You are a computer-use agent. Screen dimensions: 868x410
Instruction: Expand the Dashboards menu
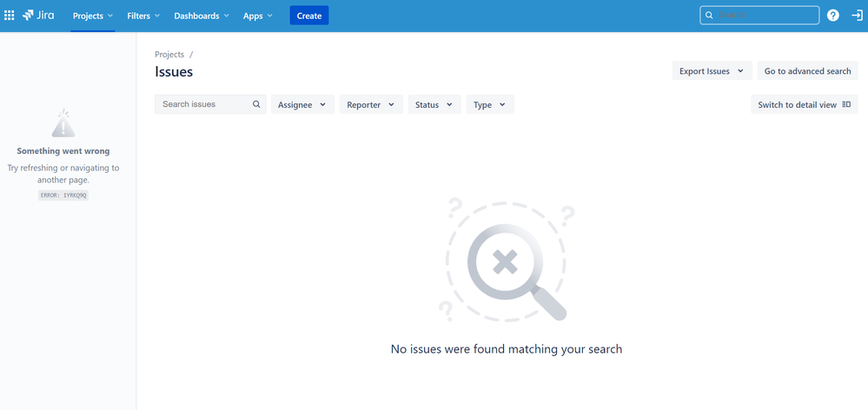tap(202, 16)
